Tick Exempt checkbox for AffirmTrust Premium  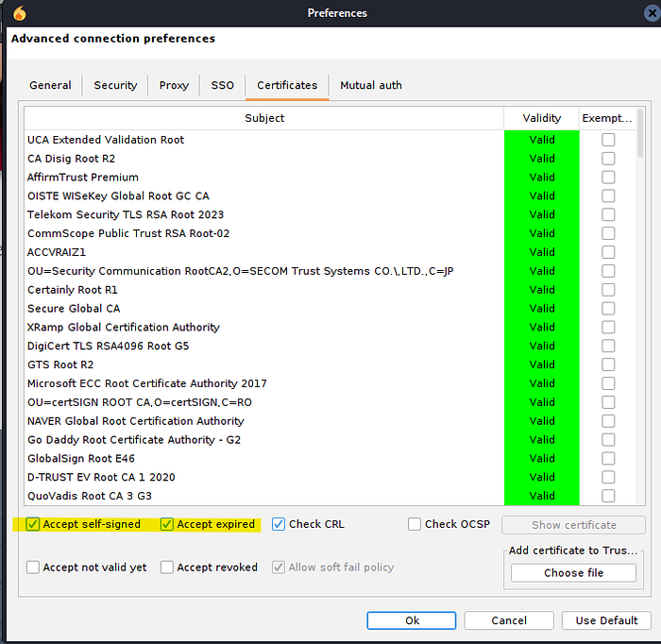608,177
